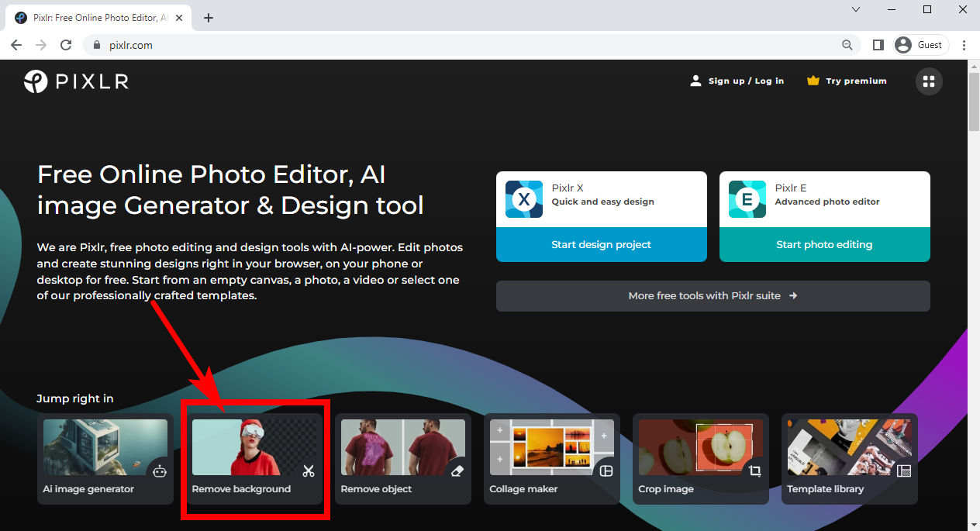Open the Template library thumbnail
The image size is (980, 531).
tap(849, 448)
